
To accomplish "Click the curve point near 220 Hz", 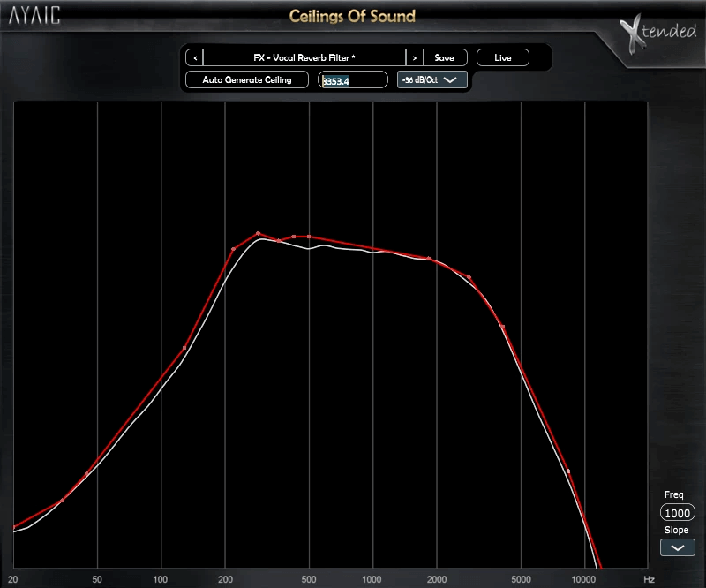I will click(x=233, y=250).
